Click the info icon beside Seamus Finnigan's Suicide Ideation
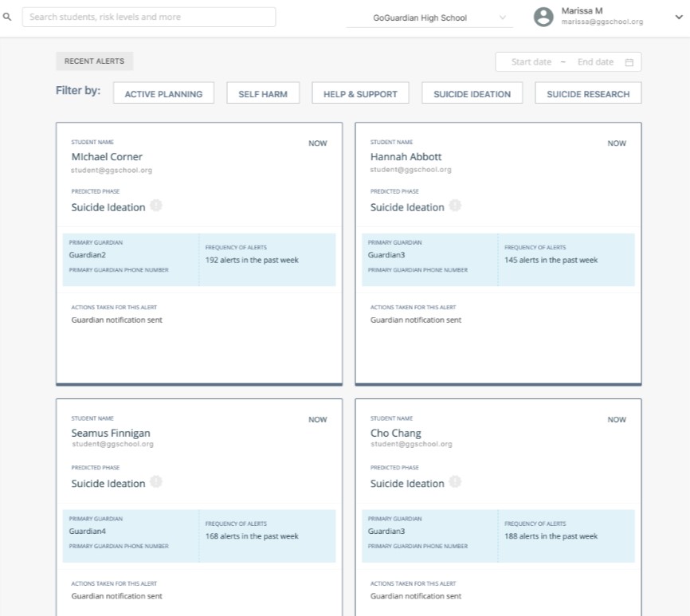Viewport: 690px width, 616px height. click(x=156, y=482)
